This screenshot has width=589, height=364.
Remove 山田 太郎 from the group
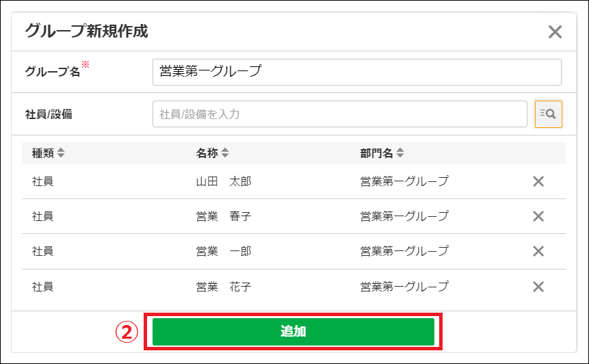coord(538,181)
